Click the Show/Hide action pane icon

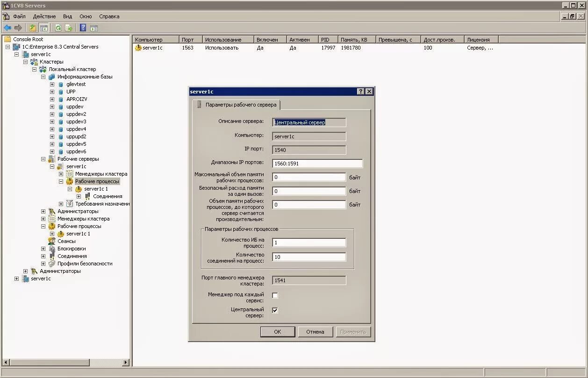(94, 28)
